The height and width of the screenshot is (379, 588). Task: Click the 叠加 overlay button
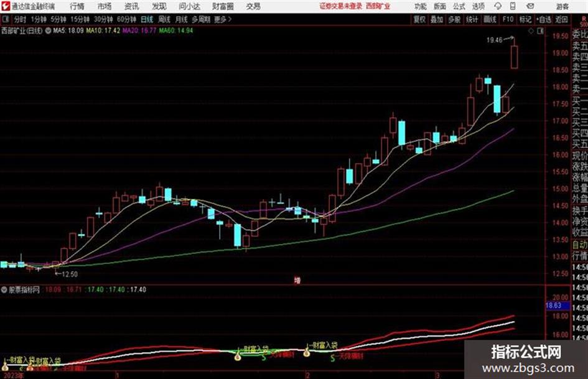[x=437, y=19]
